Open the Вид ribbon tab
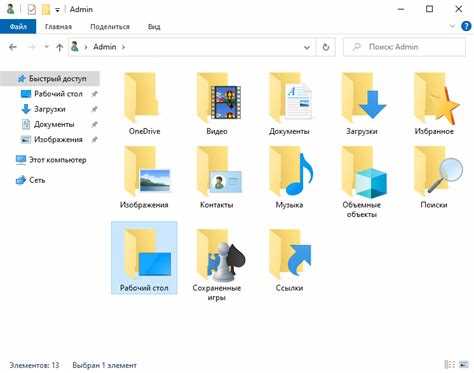 [154, 27]
